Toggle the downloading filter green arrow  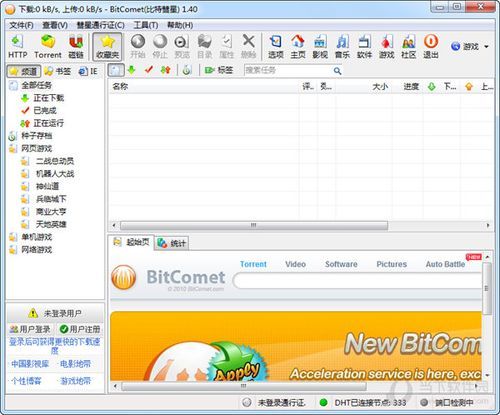tap(132, 70)
